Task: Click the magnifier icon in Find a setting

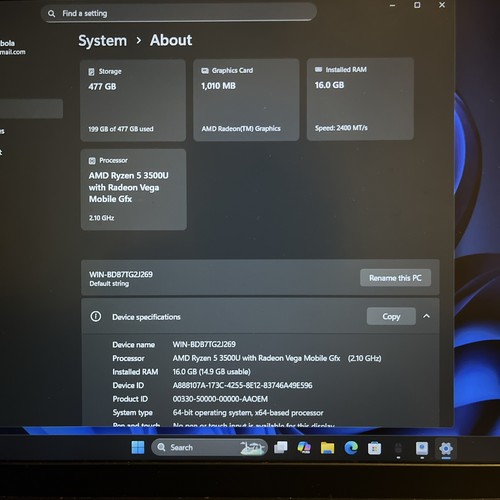Action: [x=51, y=13]
